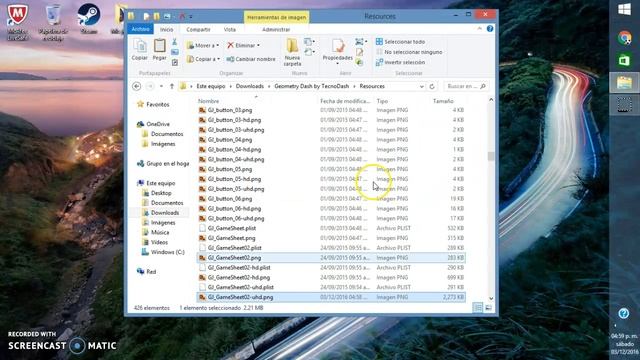Click the quick access new folder icon in title bar
Viewport: 640px width, 360px height.
coord(156,16)
